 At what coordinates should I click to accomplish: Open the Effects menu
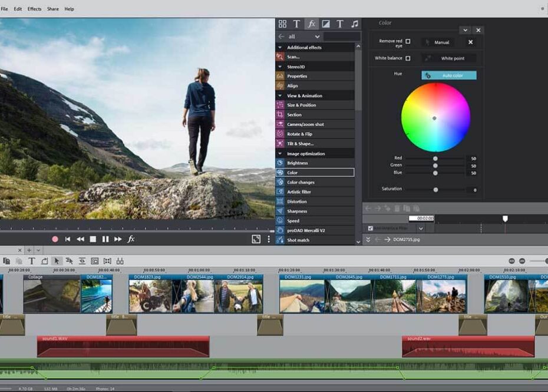pyautogui.click(x=34, y=9)
